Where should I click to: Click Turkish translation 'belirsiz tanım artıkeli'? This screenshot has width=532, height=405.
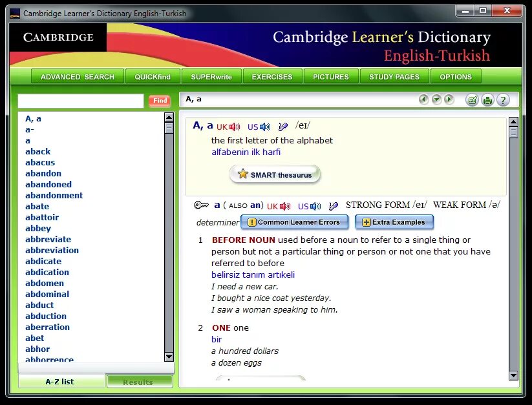click(x=253, y=275)
